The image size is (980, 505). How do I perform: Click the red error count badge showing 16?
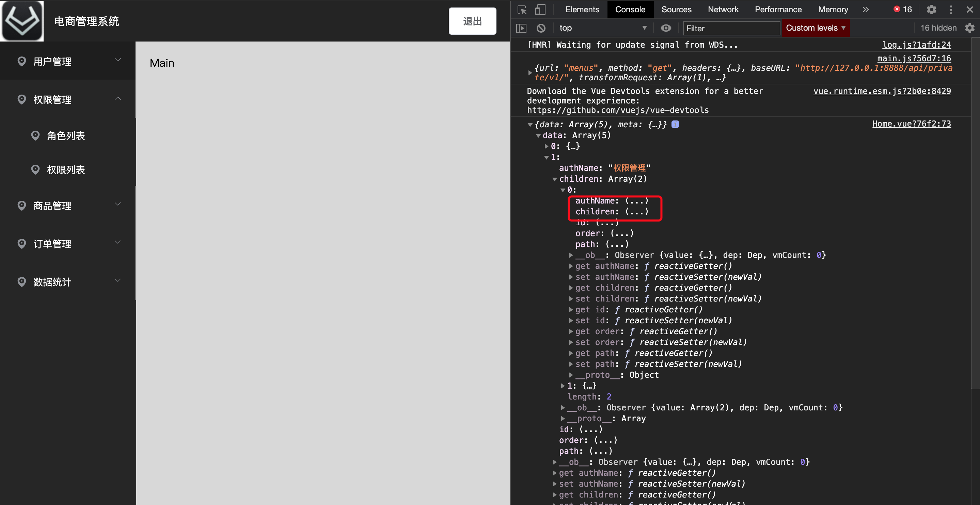pyautogui.click(x=902, y=10)
